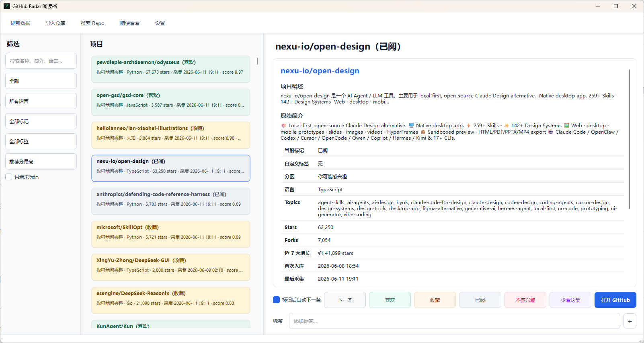Mark repo as 已阅 button
The height and width of the screenshot is (343, 644).
(x=480, y=300)
